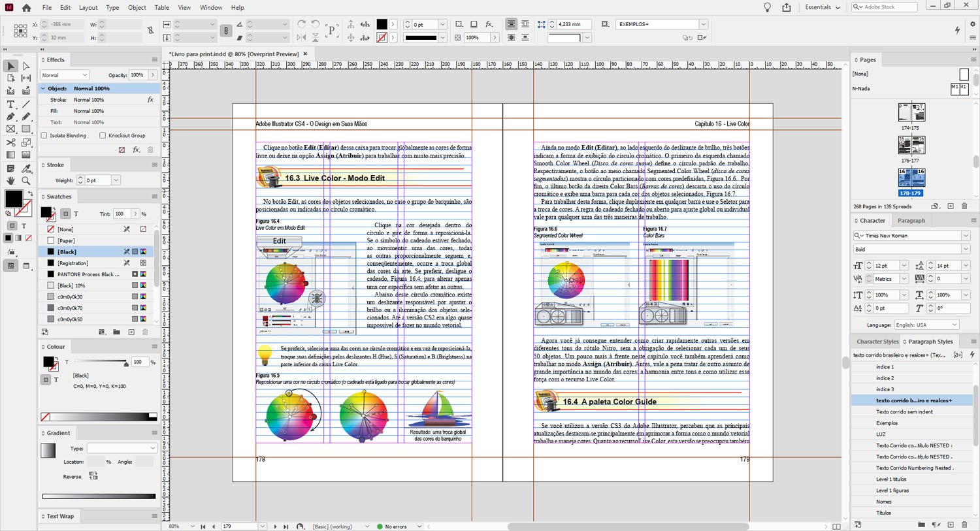The height and width of the screenshot is (531, 980).
Task: Open the Times New Roman font dropdown
Action: point(966,236)
